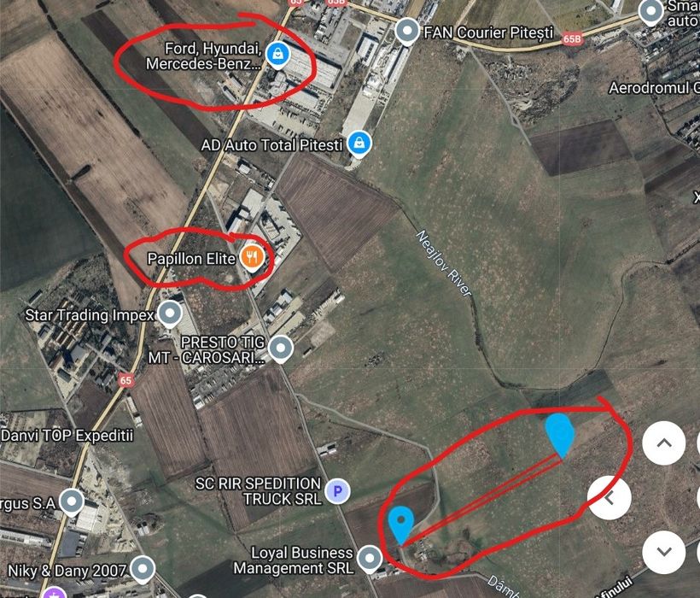Tap the Niky & Dany 2007 pin
700x598 pixels.
[143, 570]
